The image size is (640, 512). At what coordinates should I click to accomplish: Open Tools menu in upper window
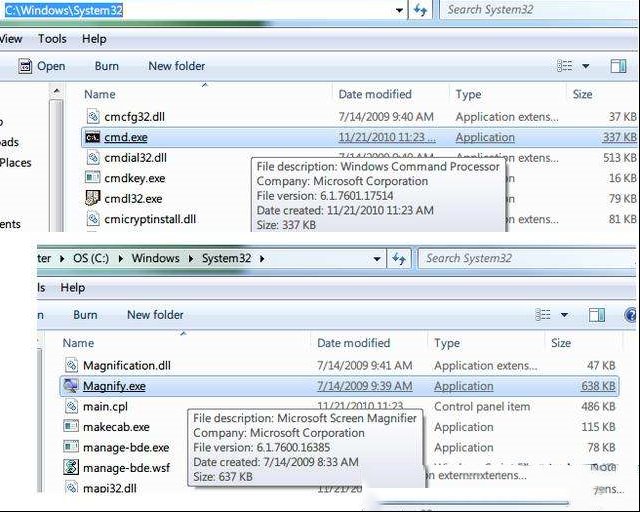[52, 39]
